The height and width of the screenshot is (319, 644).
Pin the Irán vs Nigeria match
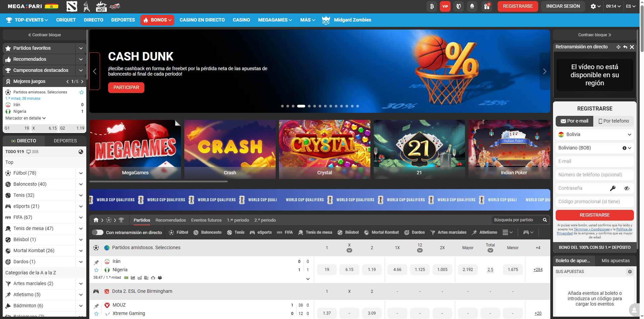tap(96, 262)
